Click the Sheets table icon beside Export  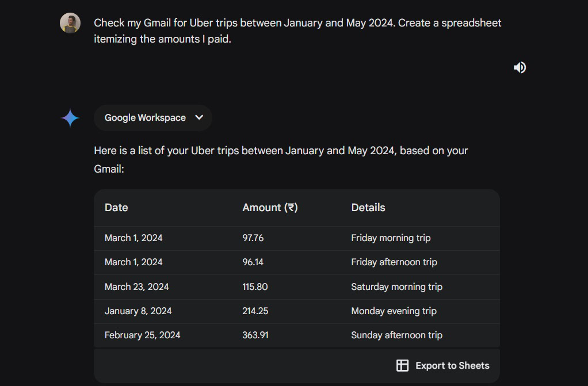click(x=403, y=365)
